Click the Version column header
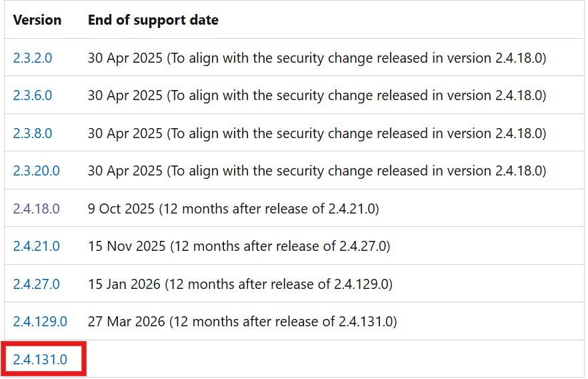This screenshot has width=588, height=379. (x=37, y=20)
